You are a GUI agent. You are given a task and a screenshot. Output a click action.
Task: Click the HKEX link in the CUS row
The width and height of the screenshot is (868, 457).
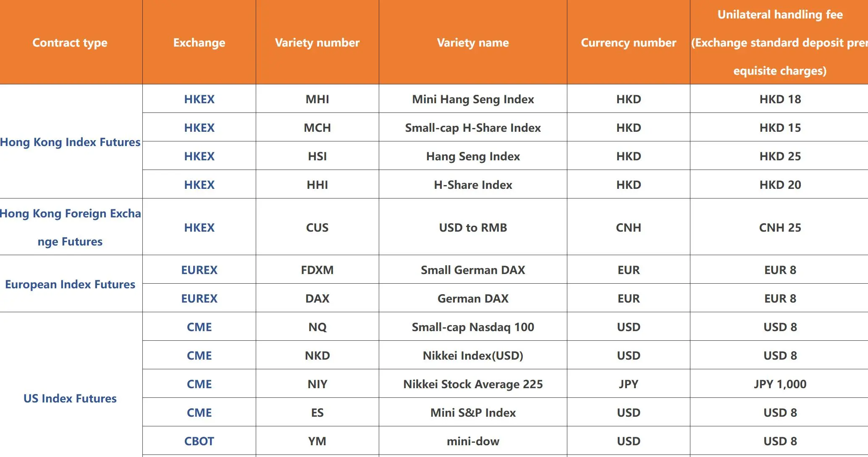199,228
